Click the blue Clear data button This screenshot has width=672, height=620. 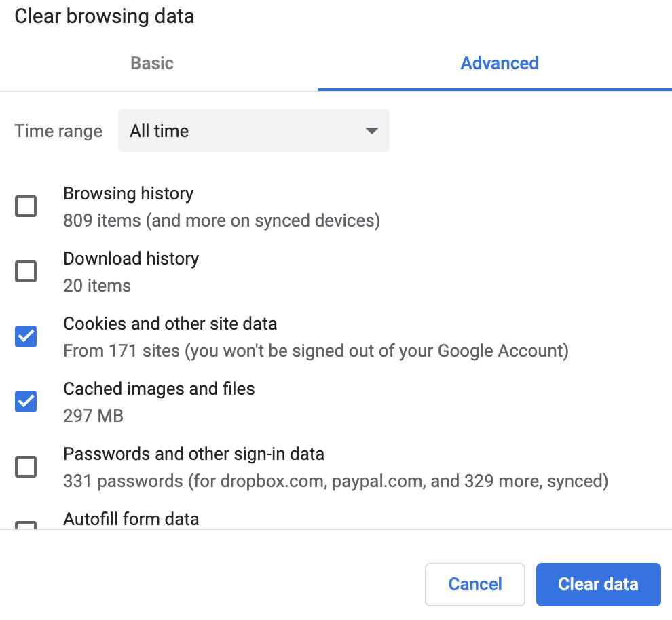tap(598, 584)
